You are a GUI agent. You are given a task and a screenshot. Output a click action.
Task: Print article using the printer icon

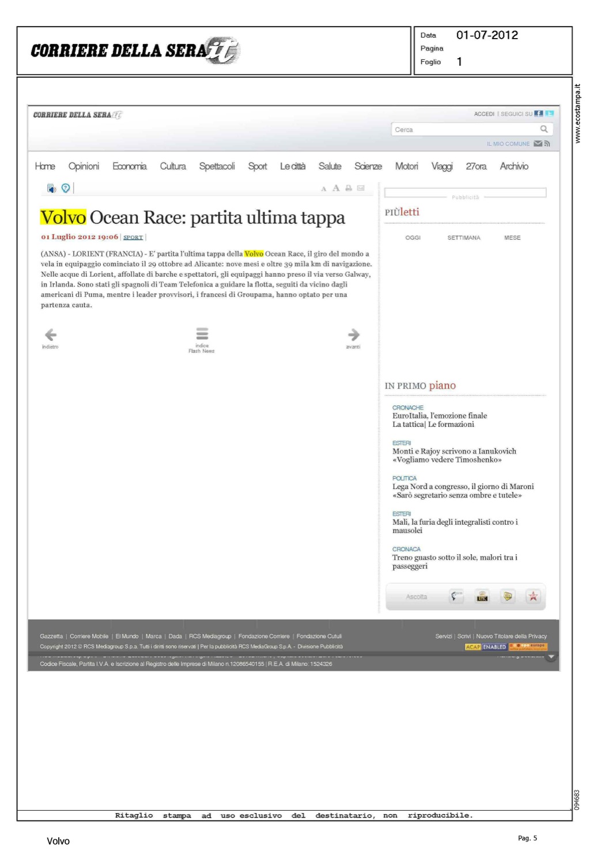(349, 188)
